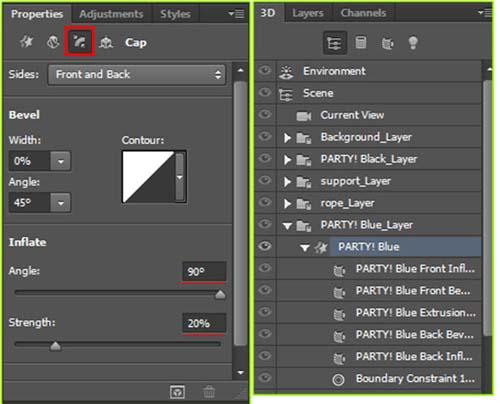Toggle PARTY! Blue_Layer visibility eye
Viewport: 500px width, 404px height.
pos(265,224)
